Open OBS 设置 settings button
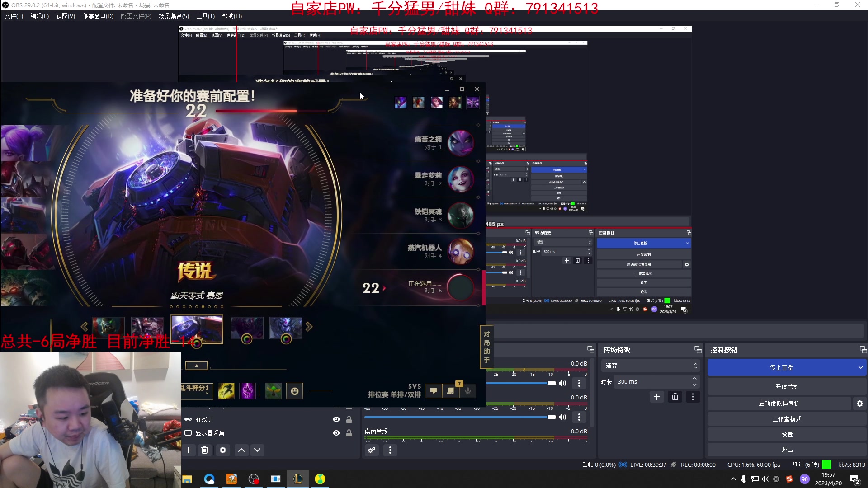Image resolution: width=868 pixels, height=488 pixels. point(787,434)
